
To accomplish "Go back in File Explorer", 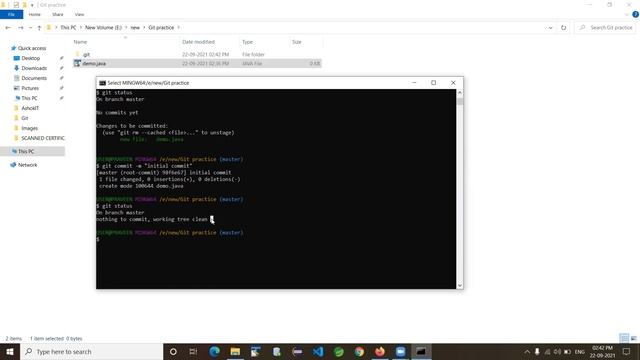I will [8, 28].
